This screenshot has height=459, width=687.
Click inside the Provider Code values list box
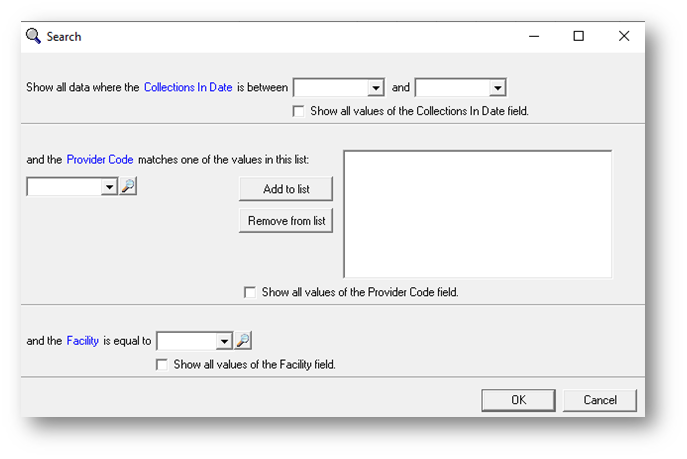click(477, 213)
